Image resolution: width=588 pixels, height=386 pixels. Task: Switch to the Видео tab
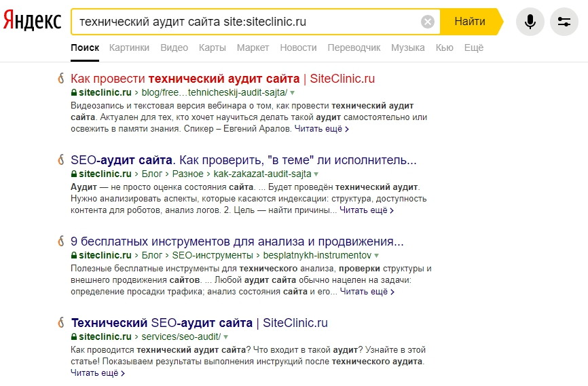click(x=174, y=47)
